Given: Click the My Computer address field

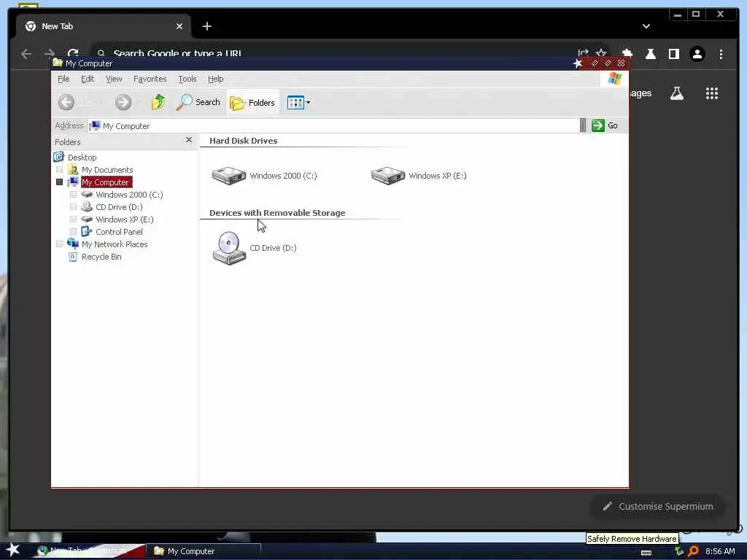Looking at the screenshot, I should pyautogui.click(x=333, y=125).
